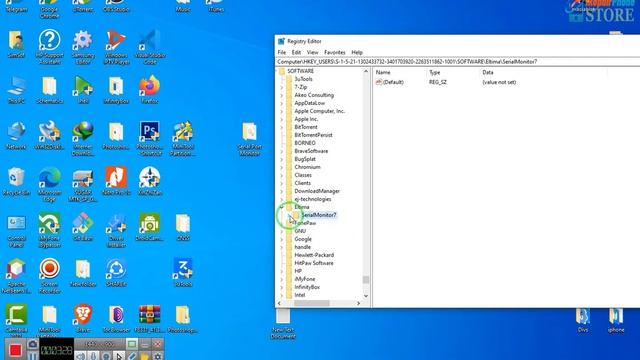
Task: Select the Chromium registry key
Action: pyautogui.click(x=307, y=167)
